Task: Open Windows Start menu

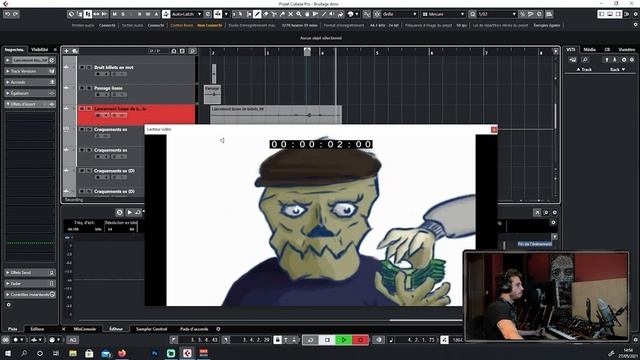Action: pyautogui.click(x=8, y=353)
